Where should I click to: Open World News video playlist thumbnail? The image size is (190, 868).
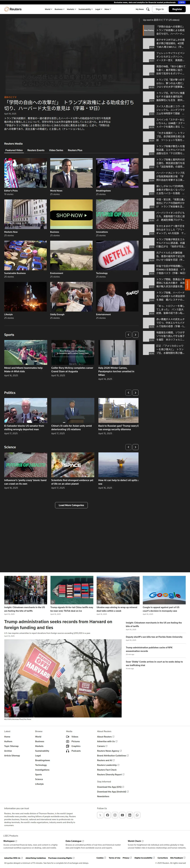(x=71, y=173)
